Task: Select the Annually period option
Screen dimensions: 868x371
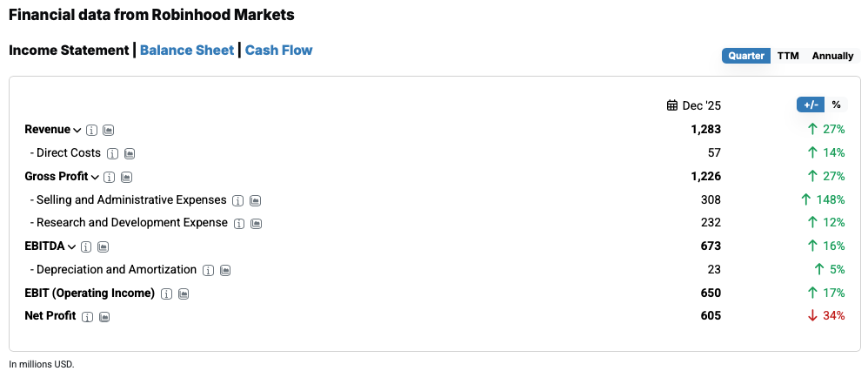Action: pos(832,56)
